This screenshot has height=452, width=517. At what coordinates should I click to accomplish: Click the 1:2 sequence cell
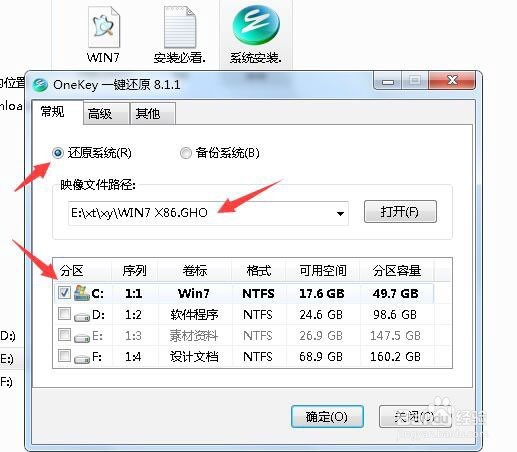tap(134, 314)
